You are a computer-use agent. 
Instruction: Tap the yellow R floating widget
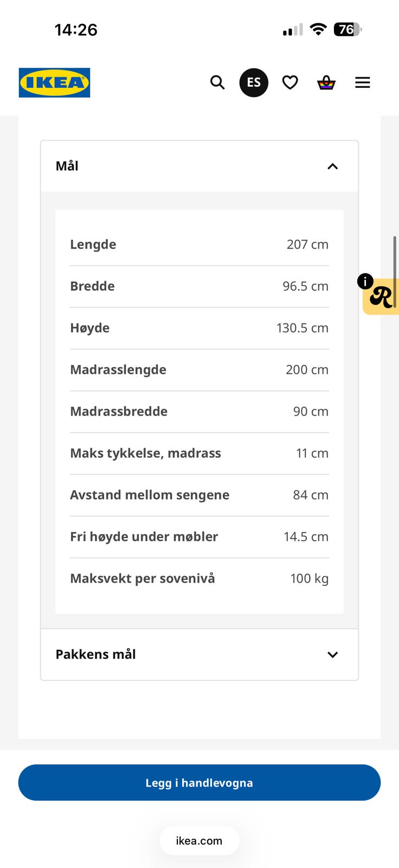(382, 297)
